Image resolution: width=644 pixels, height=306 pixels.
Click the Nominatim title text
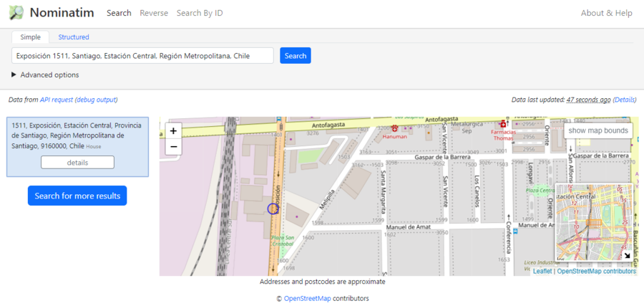coord(62,13)
